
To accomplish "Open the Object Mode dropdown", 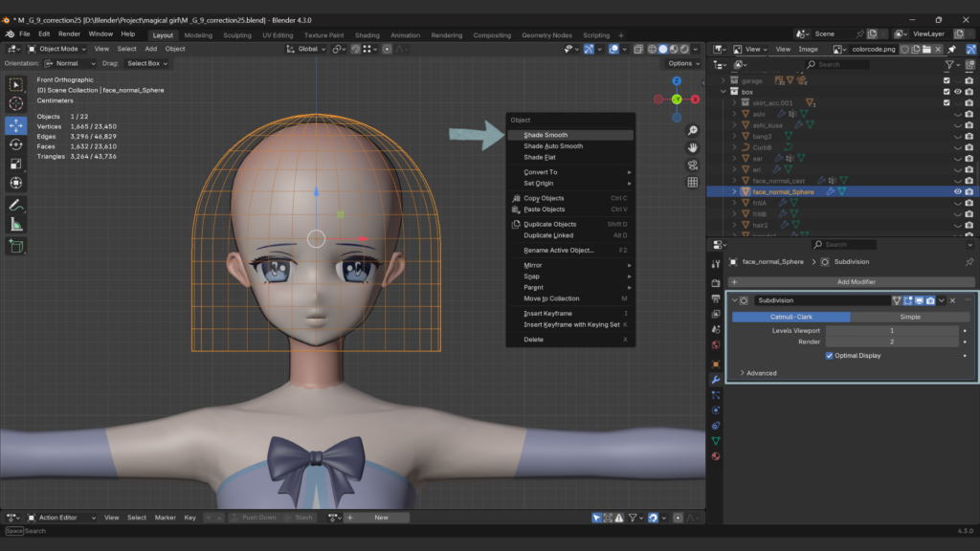I will coord(57,49).
